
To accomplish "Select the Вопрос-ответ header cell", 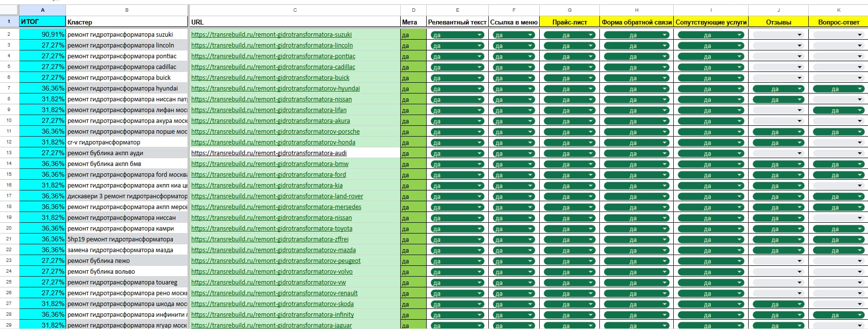I will [839, 22].
